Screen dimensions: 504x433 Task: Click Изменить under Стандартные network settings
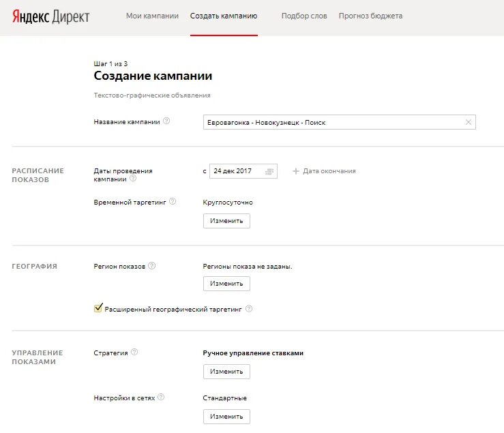click(x=226, y=417)
